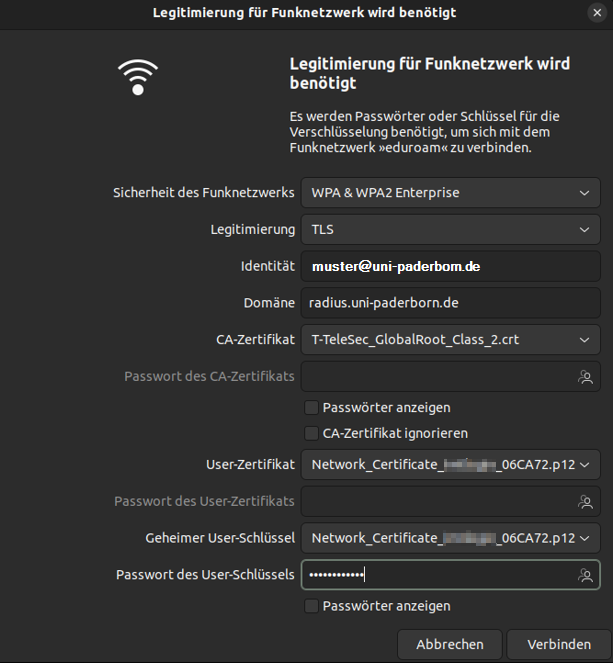Viewport: 613px width, 663px height.
Task: Click password storage icon in User-Zertifikat password field
Action: tap(585, 501)
